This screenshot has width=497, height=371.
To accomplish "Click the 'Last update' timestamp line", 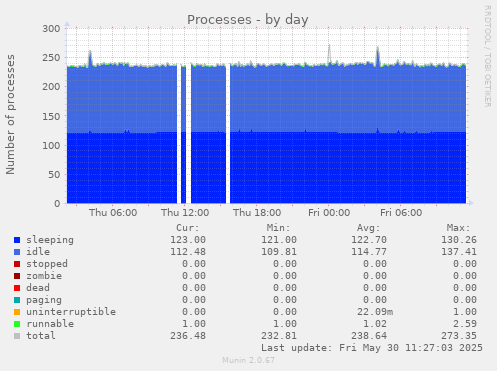I will (x=372, y=348).
